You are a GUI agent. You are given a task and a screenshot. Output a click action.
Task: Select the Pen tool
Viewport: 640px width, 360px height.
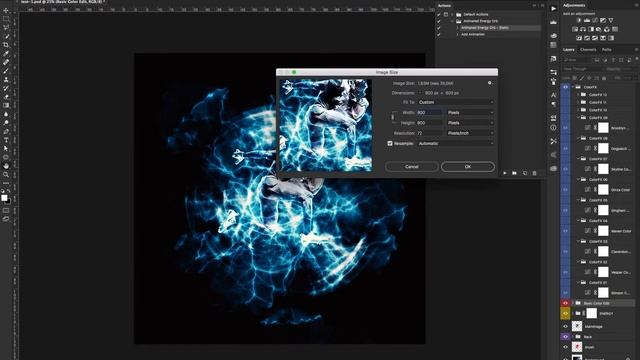tap(6, 131)
